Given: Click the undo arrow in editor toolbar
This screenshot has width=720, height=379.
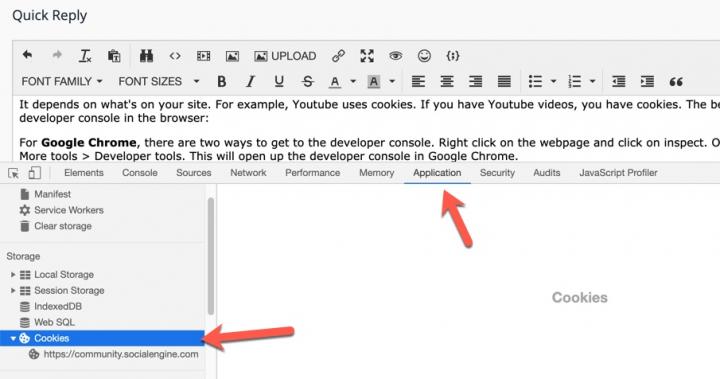Looking at the screenshot, I should coord(28,56).
